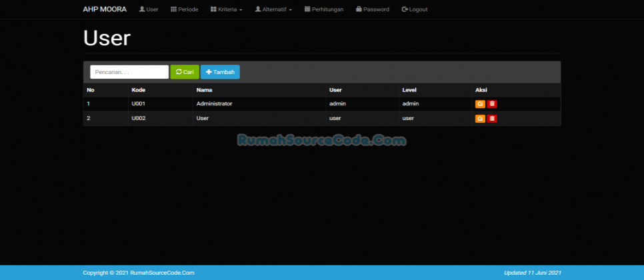Click the blue Tambah add button

click(x=220, y=72)
